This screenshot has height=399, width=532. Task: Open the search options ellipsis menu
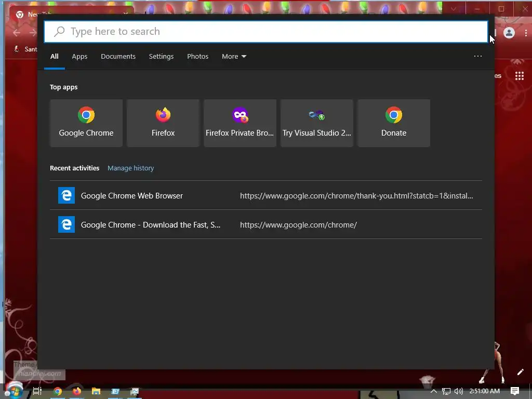tap(478, 56)
